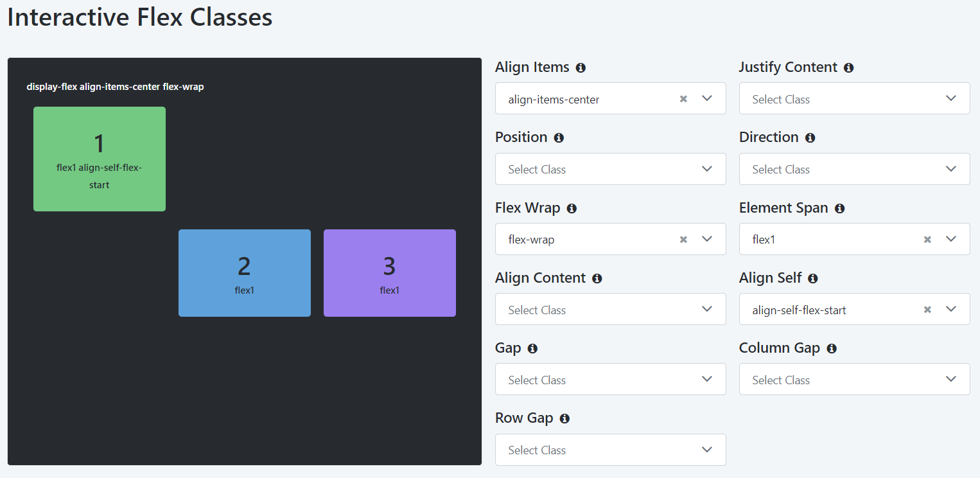
Task: Click the Position Select Class field
Action: (610, 169)
